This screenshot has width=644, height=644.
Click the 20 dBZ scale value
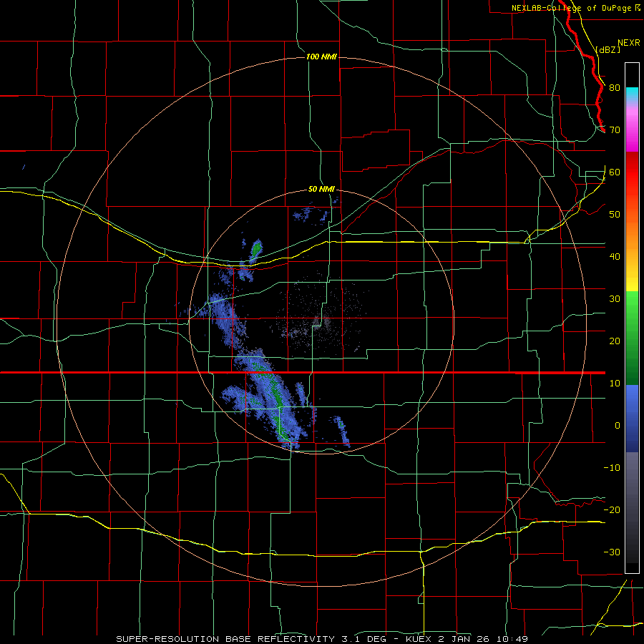pyautogui.click(x=615, y=341)
